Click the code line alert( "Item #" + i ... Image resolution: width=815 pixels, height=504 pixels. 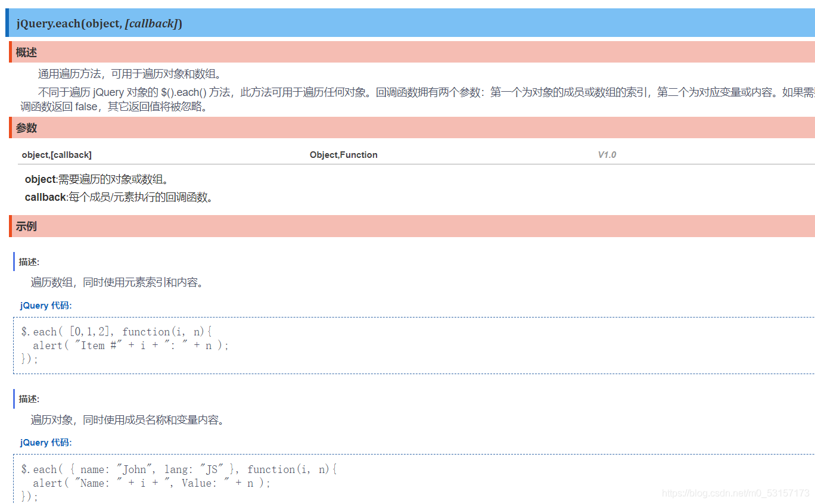pos(131,346)
